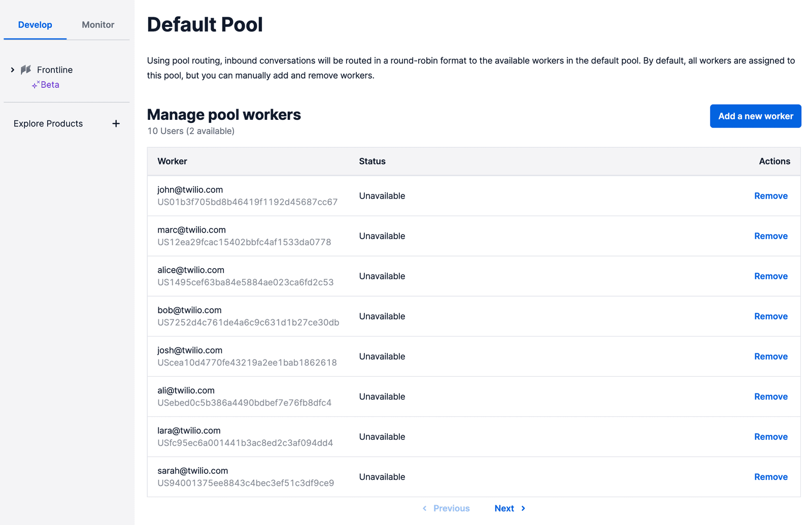Remove john@twilio.com from the pool
The height and width of the screenshot is (525, 812).
770,195
